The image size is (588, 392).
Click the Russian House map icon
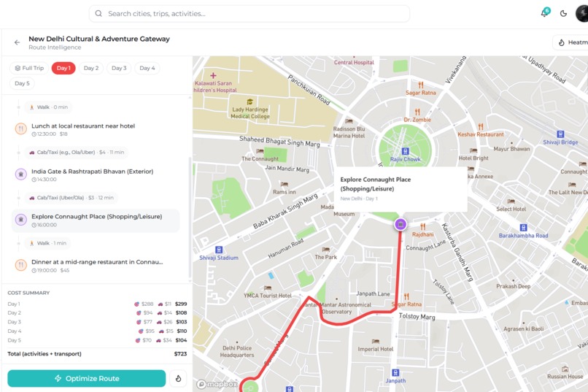pos(565,369)
